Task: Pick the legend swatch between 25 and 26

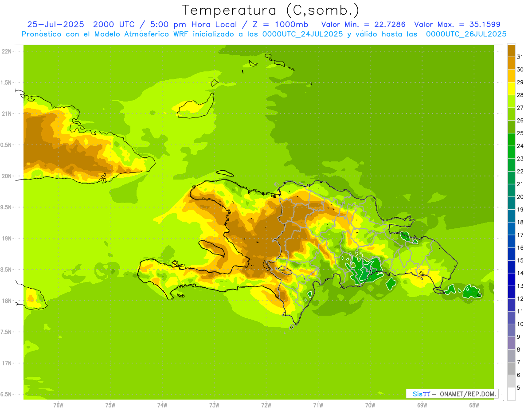Action: point(511,127)
